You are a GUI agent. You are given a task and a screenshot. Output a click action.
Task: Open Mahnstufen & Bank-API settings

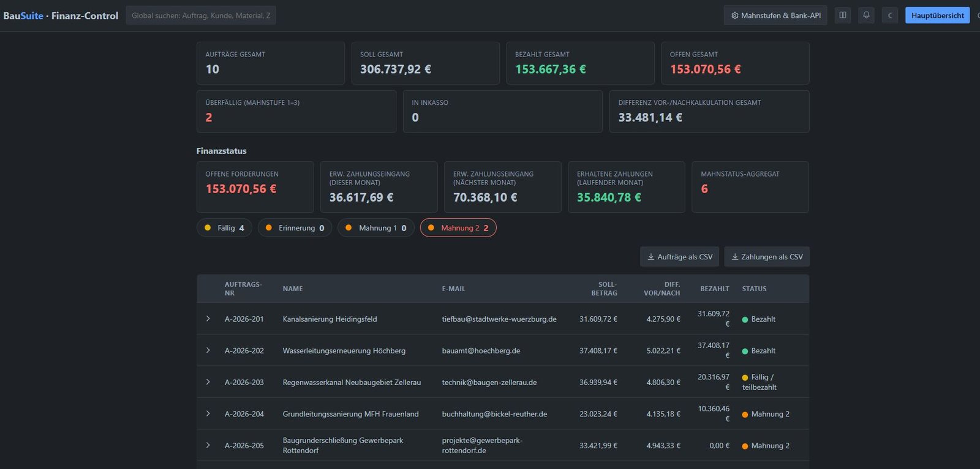[x=775, y=15]
